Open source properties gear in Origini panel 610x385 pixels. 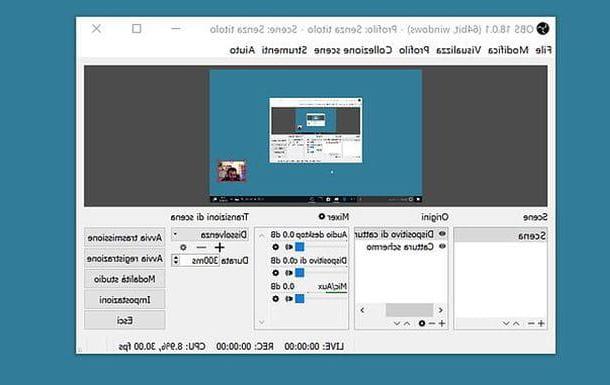pos(422,324)
